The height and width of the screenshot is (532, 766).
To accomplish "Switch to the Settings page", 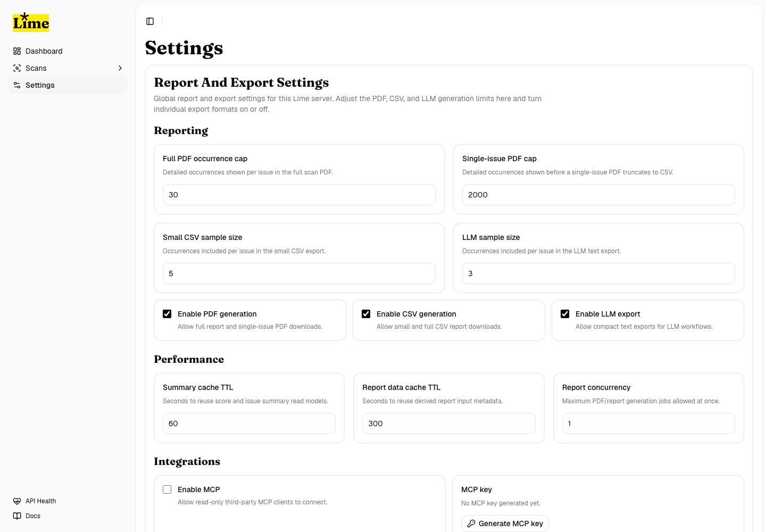I will (40, 85).
